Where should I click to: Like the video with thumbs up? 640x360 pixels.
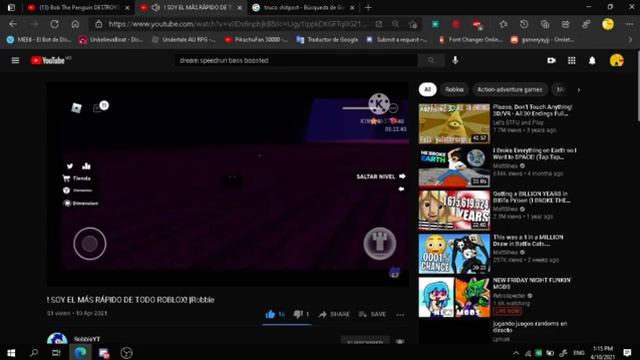pos(275,314)
